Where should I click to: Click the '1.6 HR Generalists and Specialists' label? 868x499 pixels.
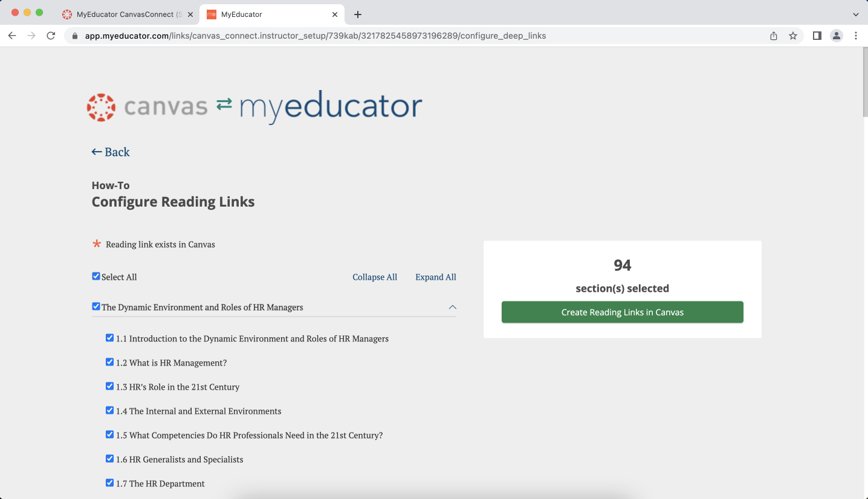180,460
